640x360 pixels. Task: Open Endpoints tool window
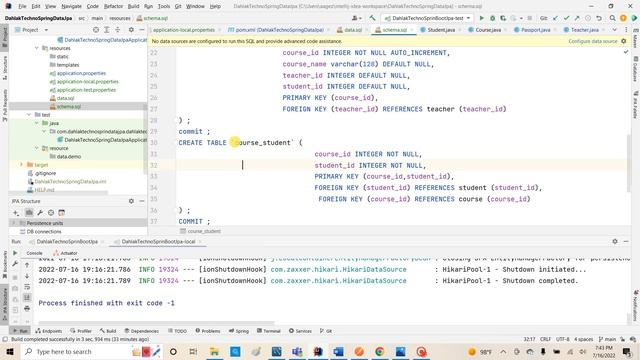point(49,331)
